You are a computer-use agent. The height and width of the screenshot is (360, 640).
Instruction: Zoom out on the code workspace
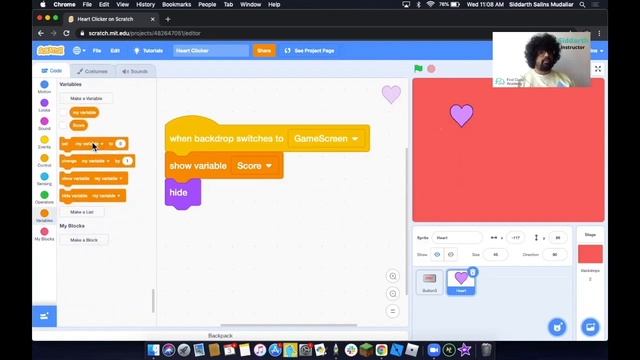pyautogui.click(x=392, y=293)
